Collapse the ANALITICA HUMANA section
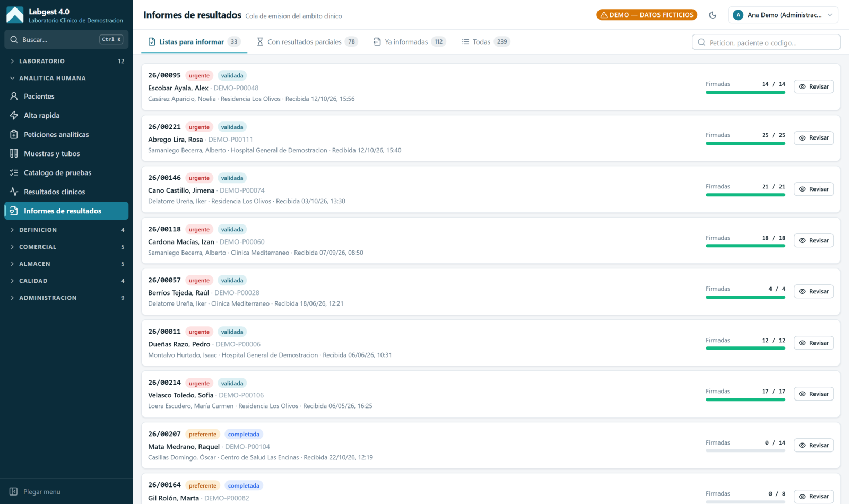This screenshot has height=504, width=849. coord(66,78)
